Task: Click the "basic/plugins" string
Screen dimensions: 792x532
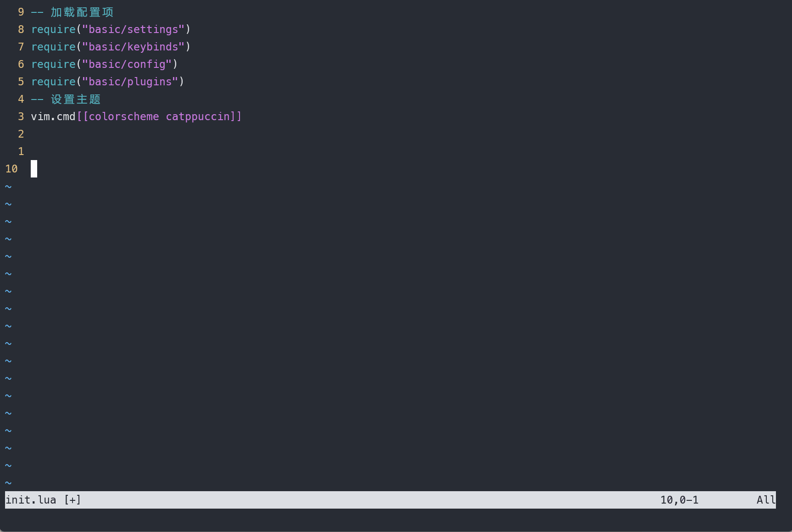Action: [x=130, y=82]
